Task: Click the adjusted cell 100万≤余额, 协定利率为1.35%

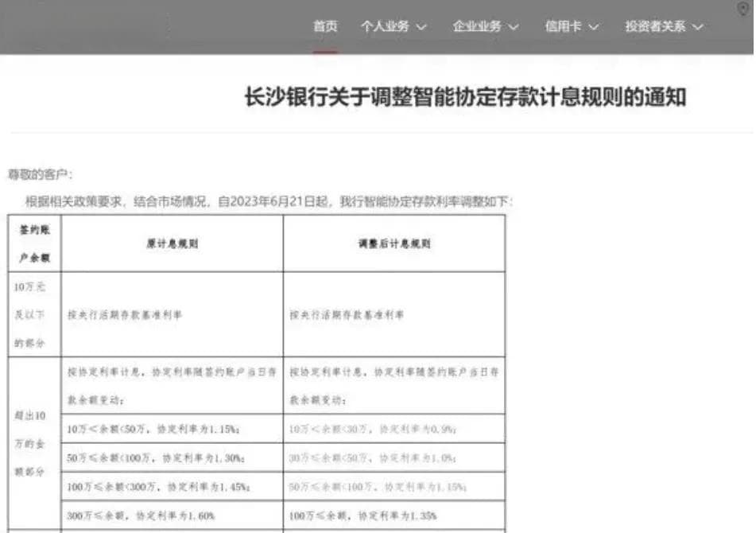Action: click(x=394, y=515)
